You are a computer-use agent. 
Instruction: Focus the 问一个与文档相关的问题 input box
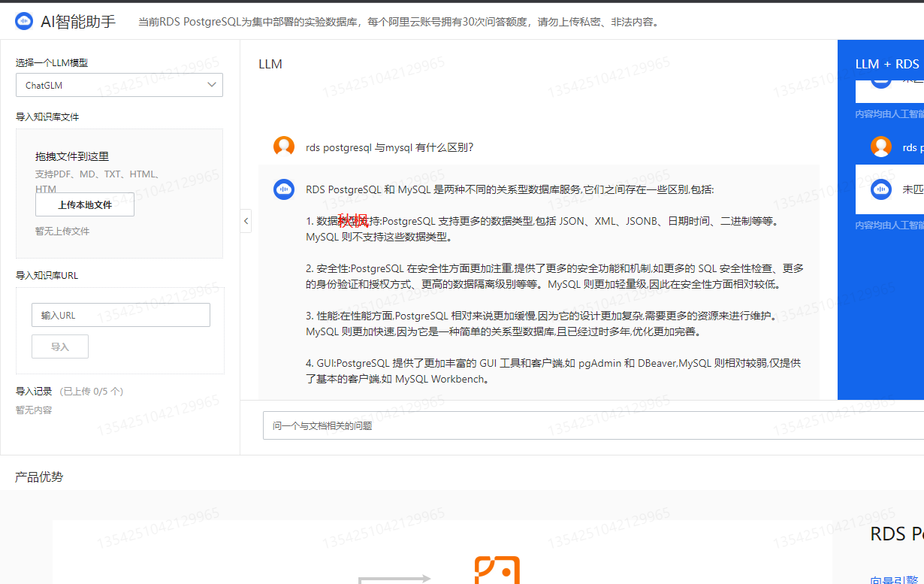593,425
